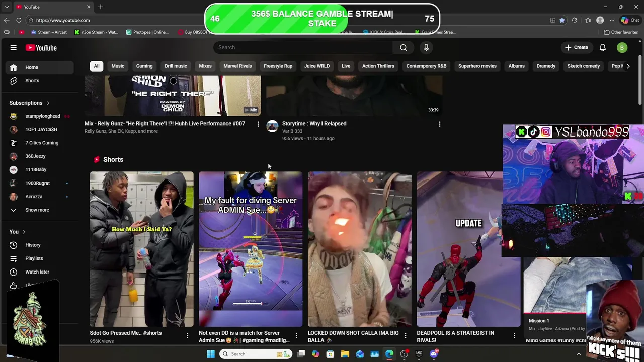The image size is (644, 362).
Task: Open the account avatar menu
Action: pos(622,47)
